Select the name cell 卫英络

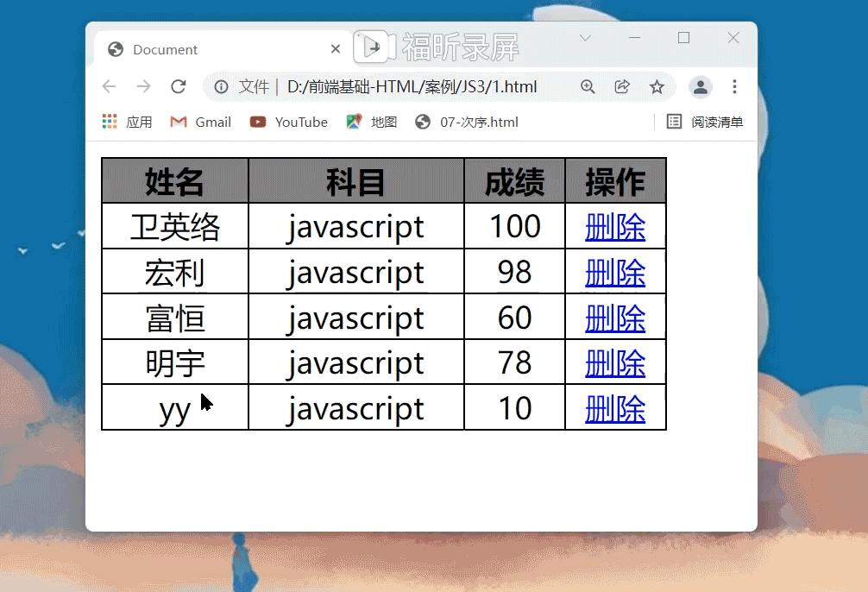[175, 226]
